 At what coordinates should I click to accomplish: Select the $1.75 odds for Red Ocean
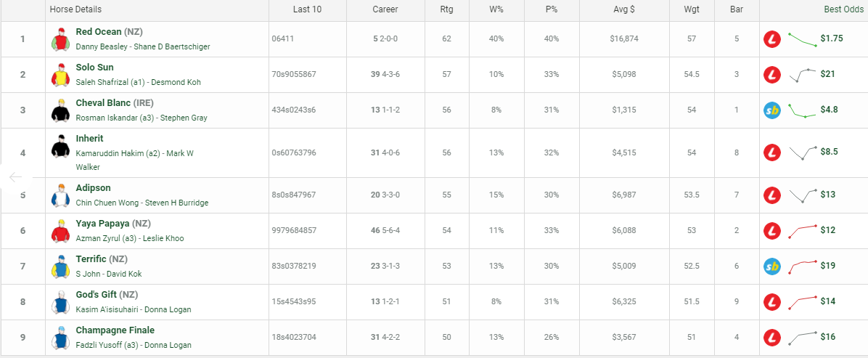pyautogui.click(x=832, y=38)
